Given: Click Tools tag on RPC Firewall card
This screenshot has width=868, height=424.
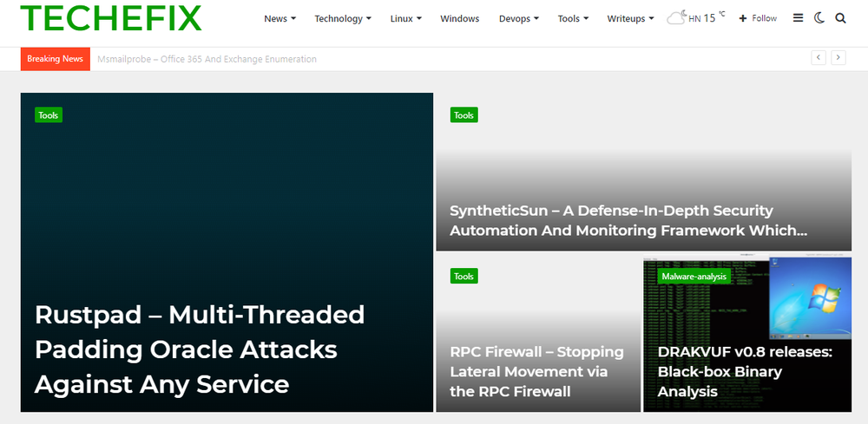Looking at the screenshot, I should coord(464,276).
